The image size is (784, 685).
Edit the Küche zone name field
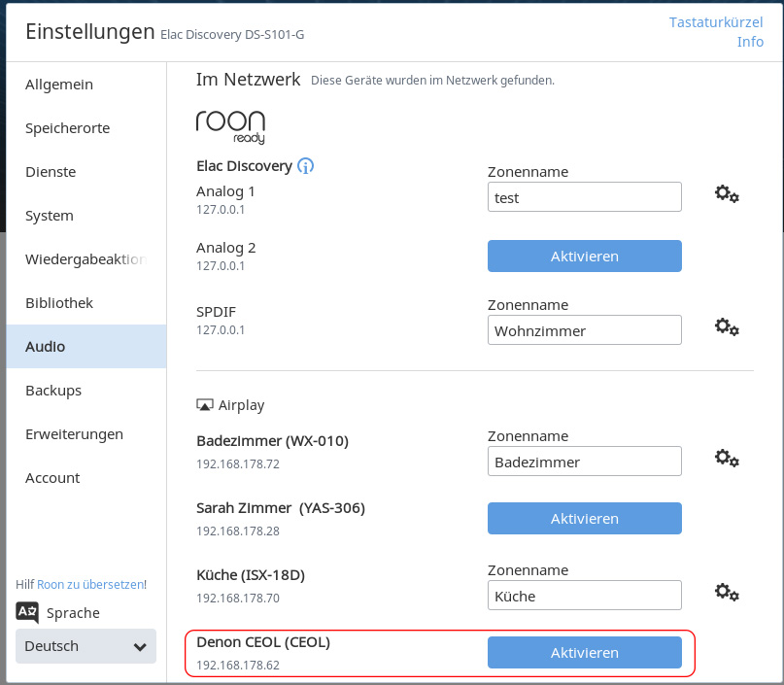pyautogui.click(x=585, y=595)
